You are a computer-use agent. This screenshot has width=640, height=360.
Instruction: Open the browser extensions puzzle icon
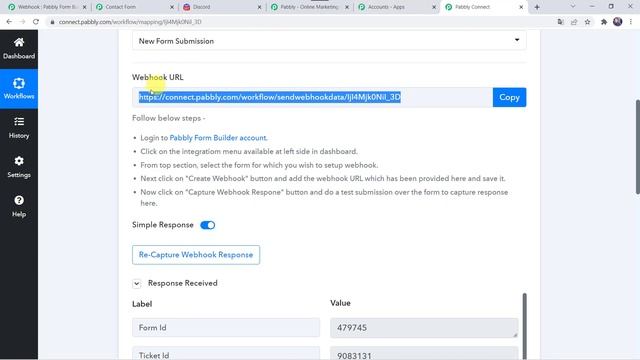click(x=604, y=22)
